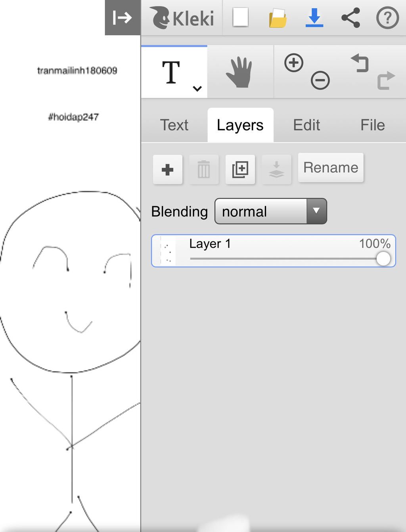Image resolution: width=406 pixels, height=532 pixels.
Task: Switch to the File tab
Action: click(x=372, y=125)
